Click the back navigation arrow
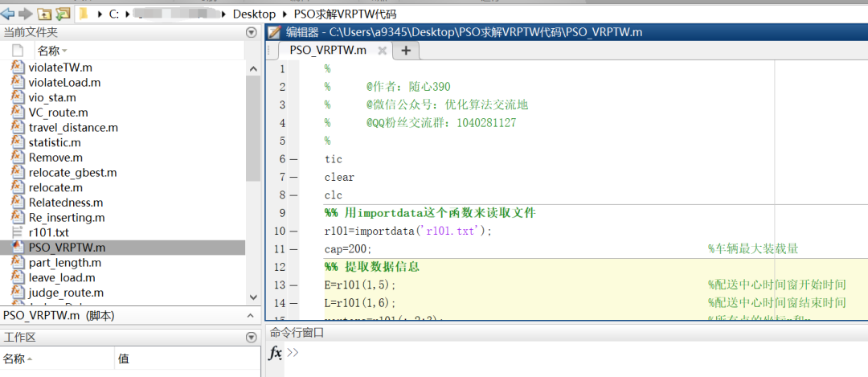 coord(7,14)
